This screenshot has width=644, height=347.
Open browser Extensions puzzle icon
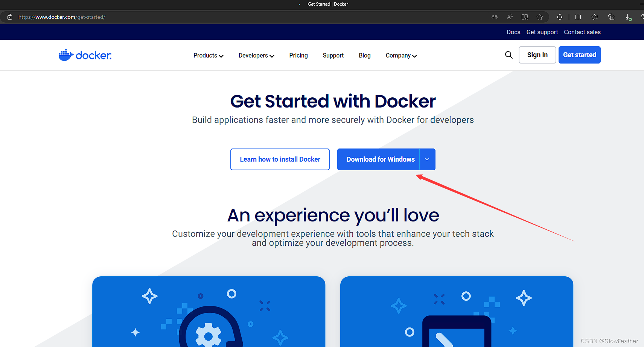click(x=560, y=17)
